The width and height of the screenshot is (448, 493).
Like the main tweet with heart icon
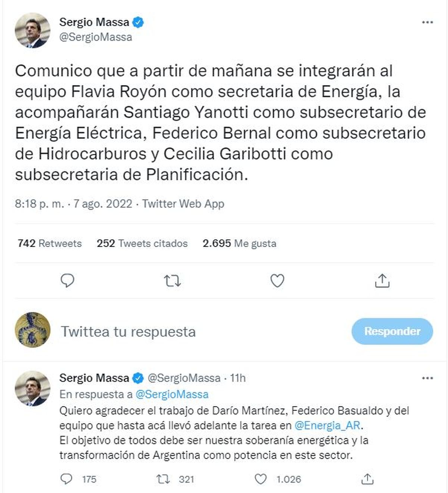277,281
